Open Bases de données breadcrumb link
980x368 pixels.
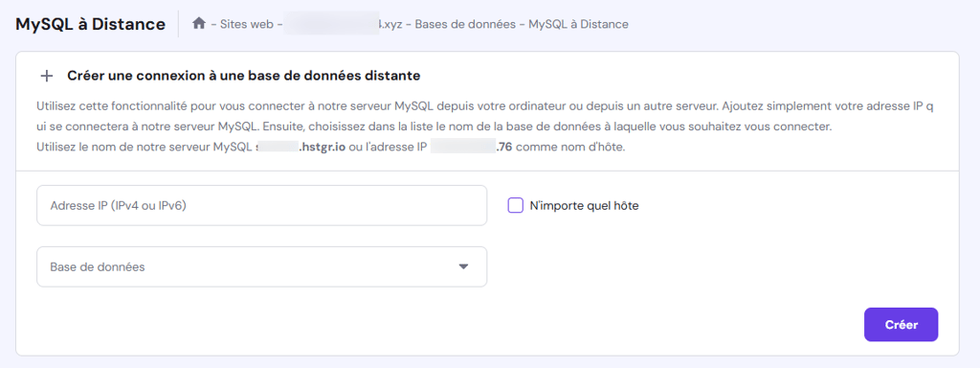tap(466, 24)
